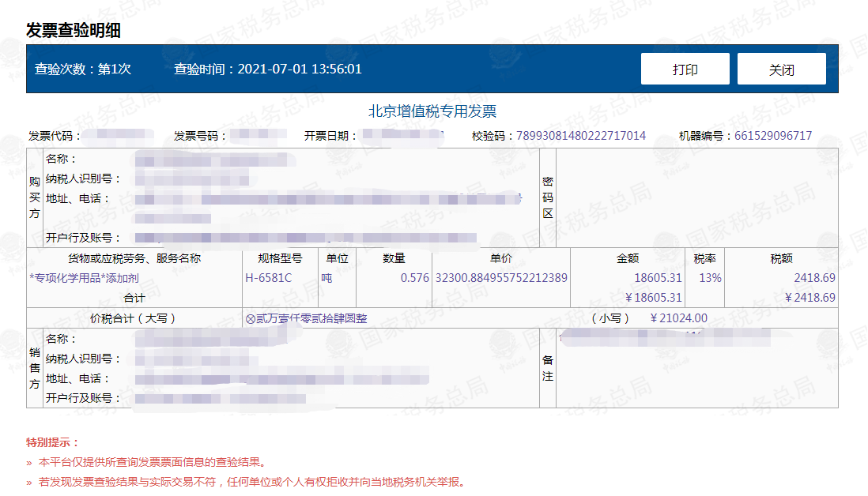868x496 pixels.
Task: Click the 开票日期 label
Action: tap(330, 136)
